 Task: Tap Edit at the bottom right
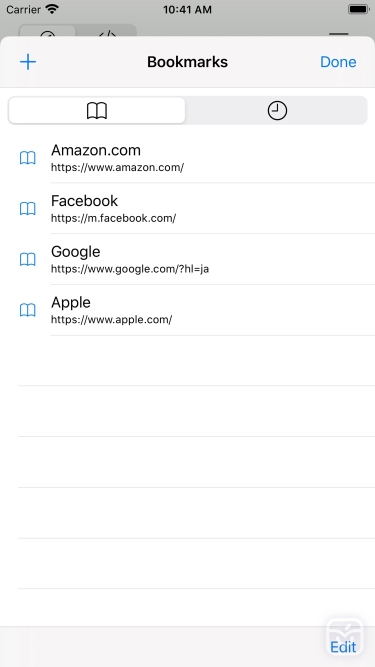tap(343, 647)
